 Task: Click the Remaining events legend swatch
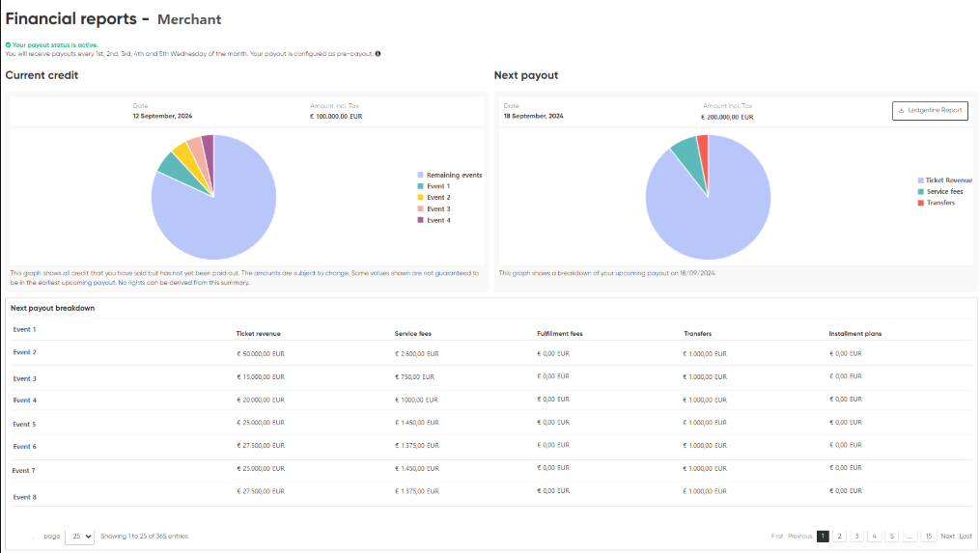coord(421,175)
